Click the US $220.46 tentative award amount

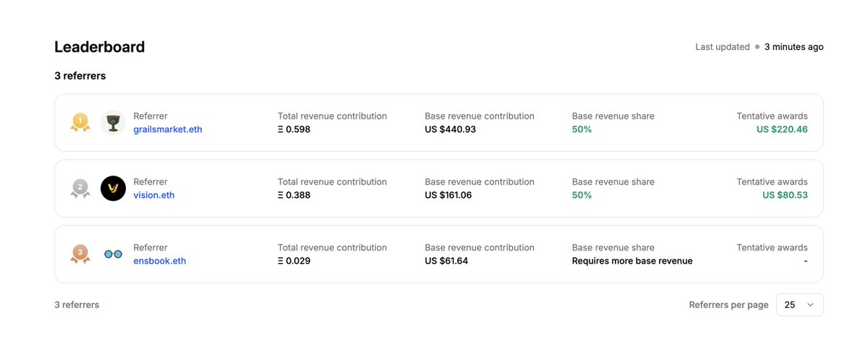(782, 129)
